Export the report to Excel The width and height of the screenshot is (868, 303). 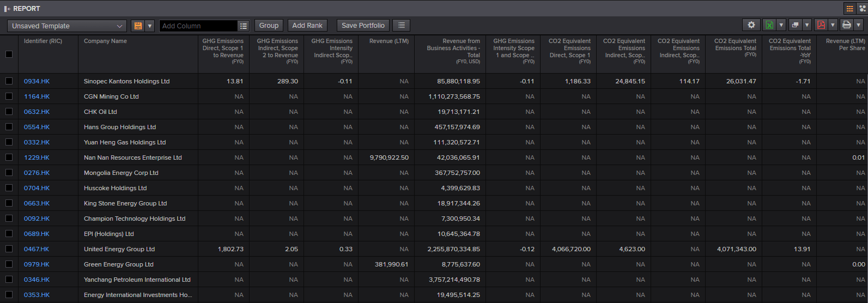tap(769, 25)
